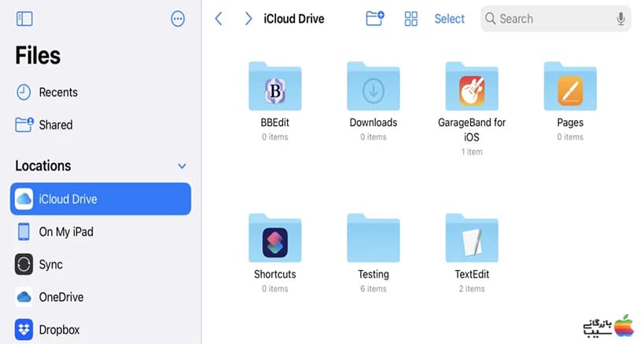Open the Shortcuts folder
The width and height of the screenshot is (644, 344).
point(274,238)
